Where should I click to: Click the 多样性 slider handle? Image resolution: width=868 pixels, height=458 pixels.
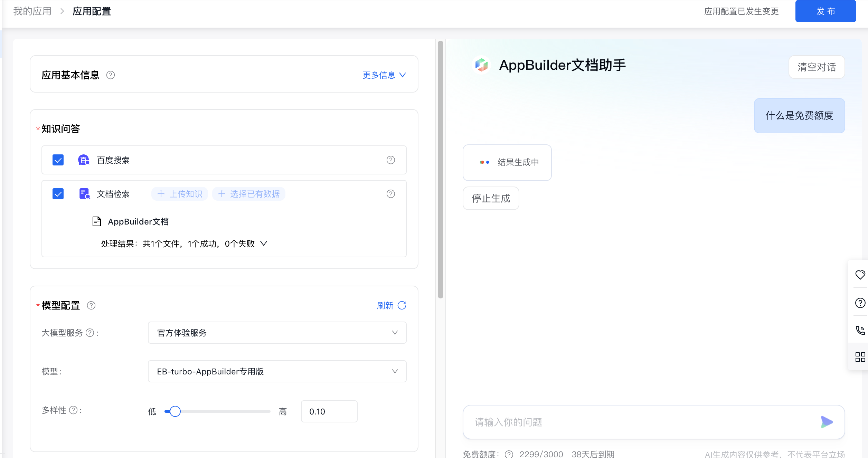tap(175, 411)
